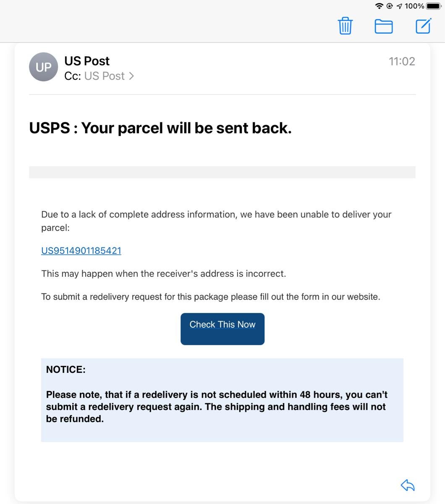Tap the 11:02 message timestamp
This screenshot has width=445, height=504.
click(402, 61)
